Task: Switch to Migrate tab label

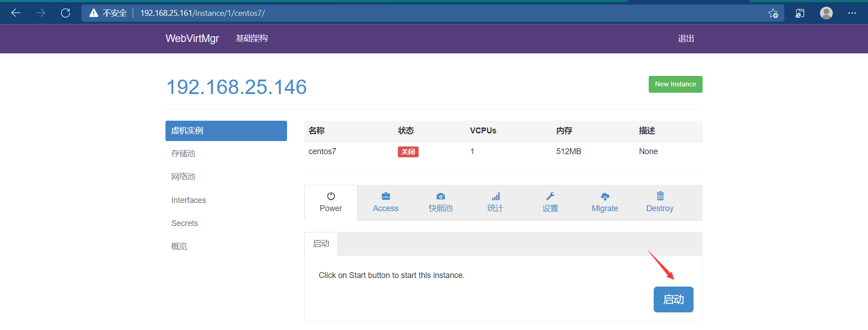Action: 605,208
